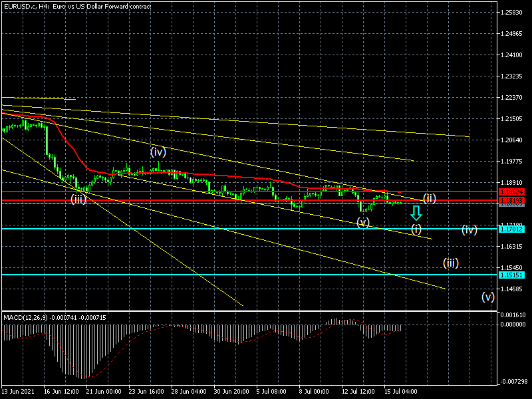Select the (i) wave label below the arrow

416,229
